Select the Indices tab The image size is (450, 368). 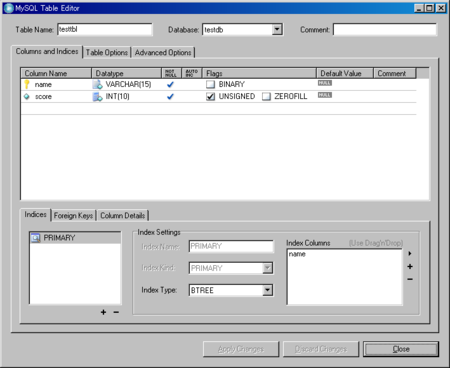click(35, 215)
